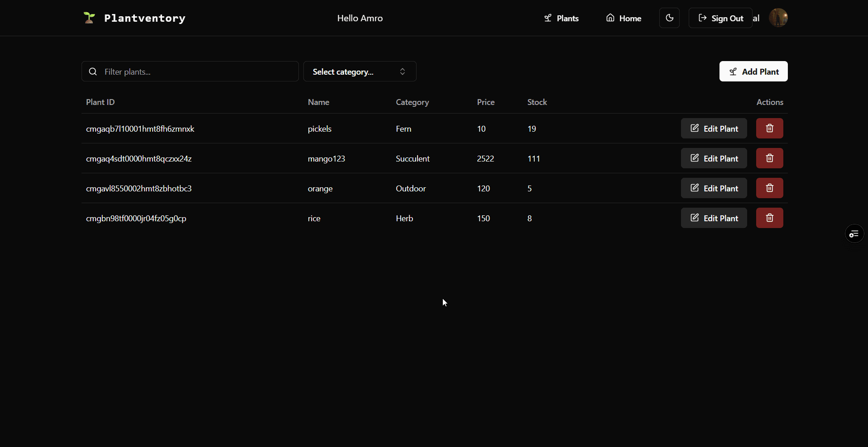
Task: Click trash icon for orange plant
Action: pos(769,188)
